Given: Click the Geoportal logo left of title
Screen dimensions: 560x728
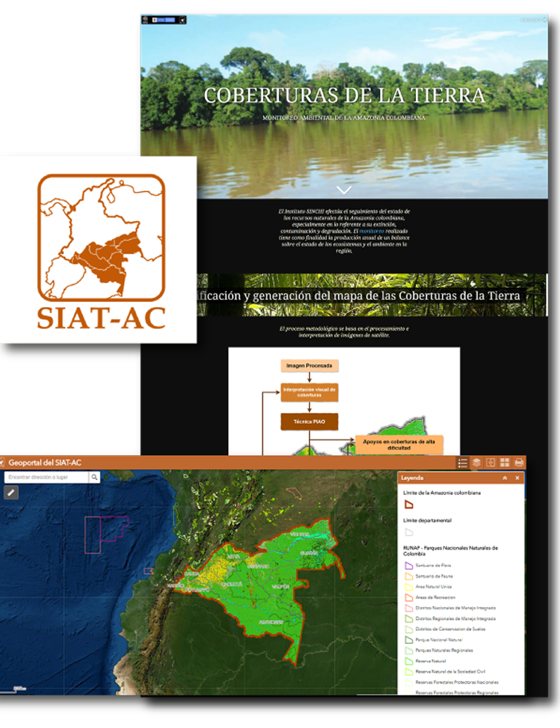Looking at the screenshot, I should 2,462.
